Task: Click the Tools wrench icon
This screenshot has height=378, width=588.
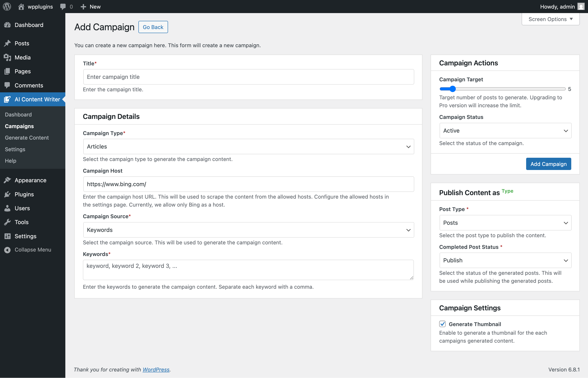Action: pyautogui.click(x=7, y=222)
